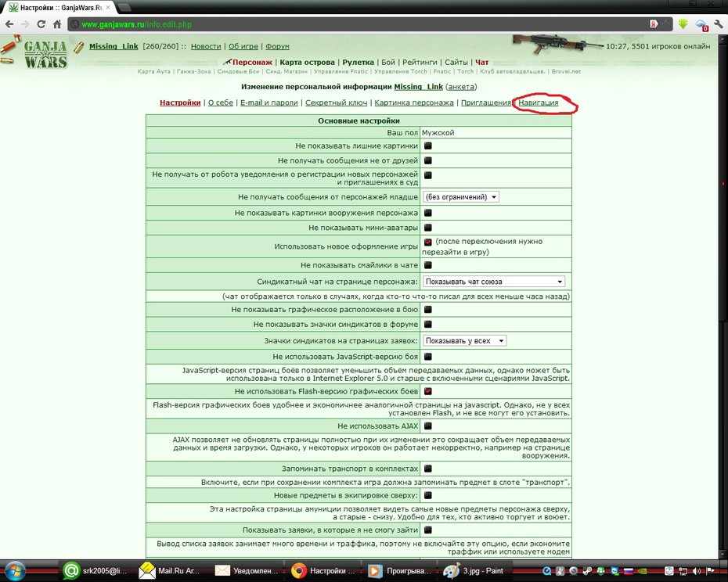
Task: Click the 'Форум' link in header
Action: (277, 46)
